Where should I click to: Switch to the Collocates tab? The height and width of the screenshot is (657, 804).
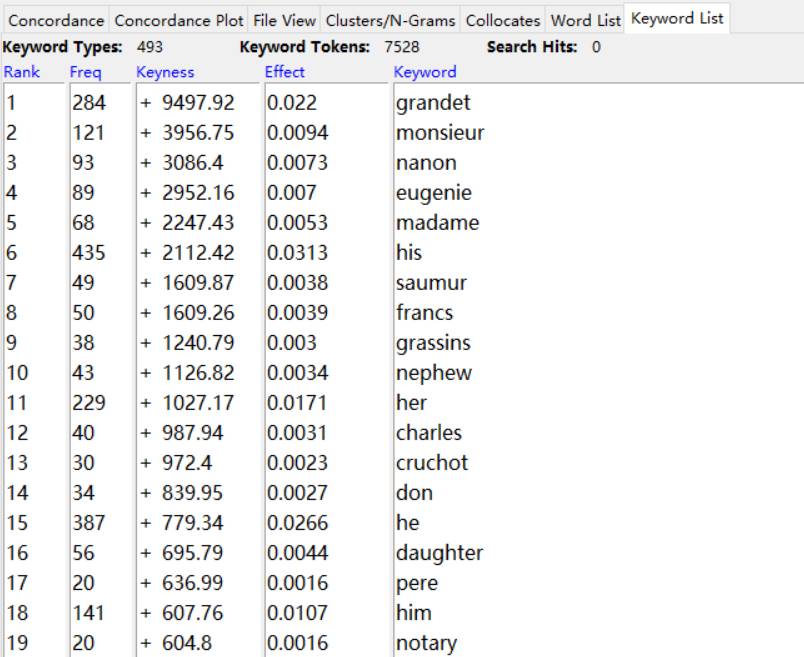coord(503,20)
